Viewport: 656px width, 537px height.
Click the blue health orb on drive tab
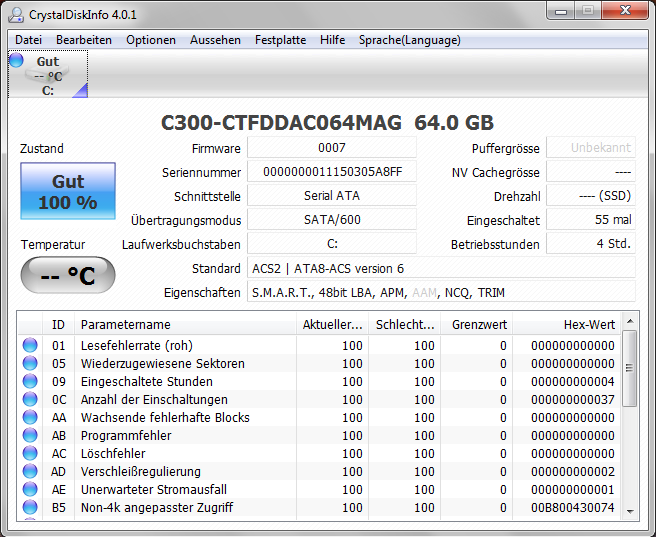[x=16, y=60]
